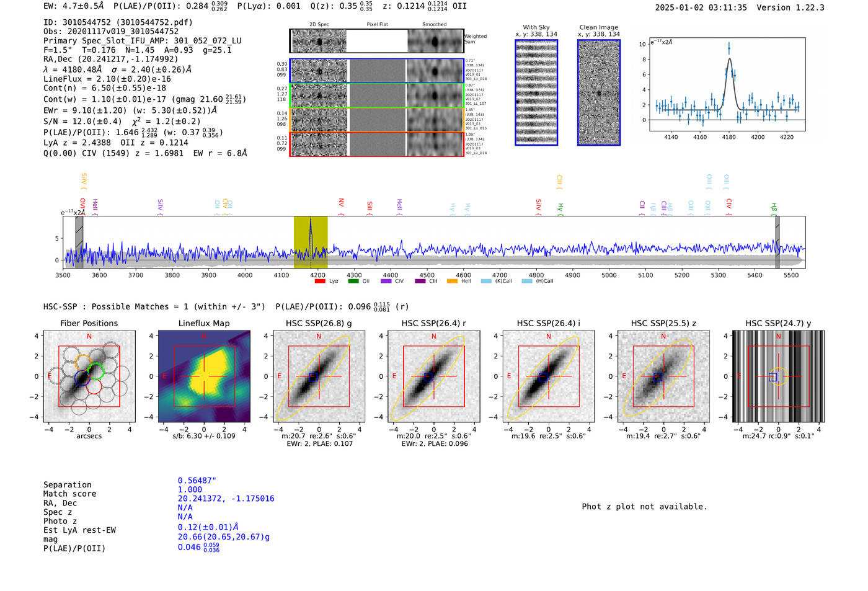Select the HSC SSP(26.8) g image
The height and width of the screenshot is (591, 868).
pos(319,376)
